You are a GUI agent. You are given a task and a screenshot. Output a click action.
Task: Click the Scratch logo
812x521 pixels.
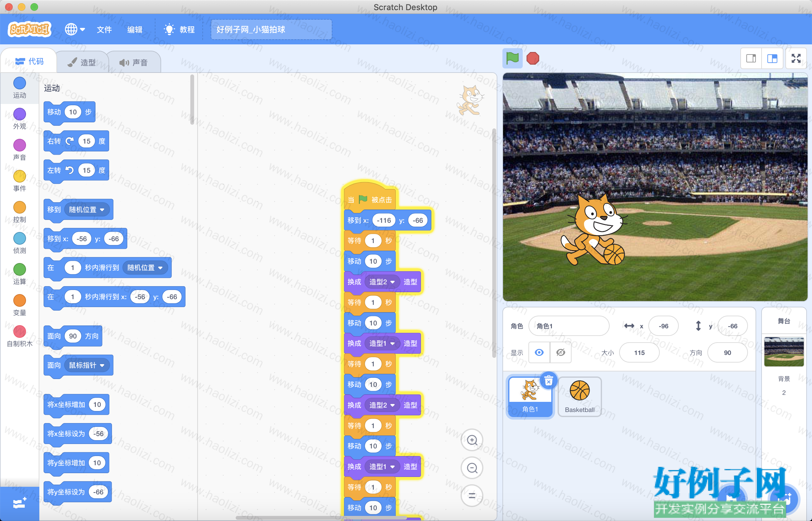pos(29,29)
